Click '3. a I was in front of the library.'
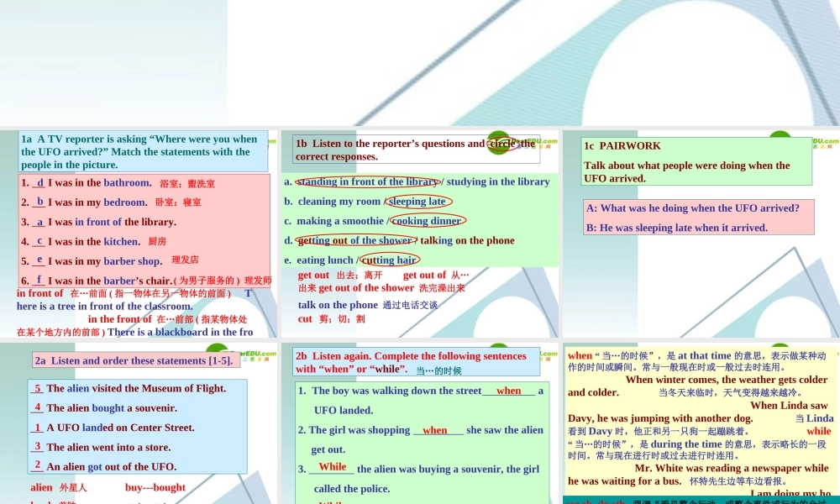The width and height of the screenshot is (840, 504). point(98,222)
